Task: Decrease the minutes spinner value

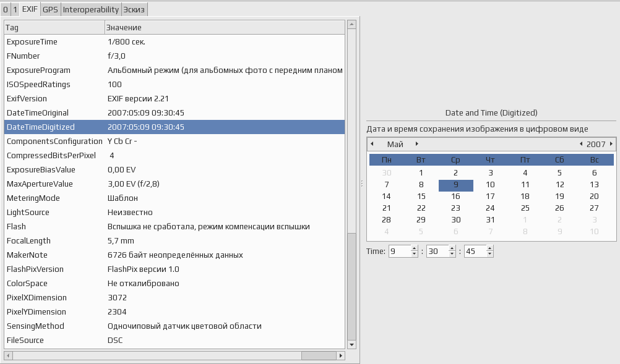Action: point(452,254)
